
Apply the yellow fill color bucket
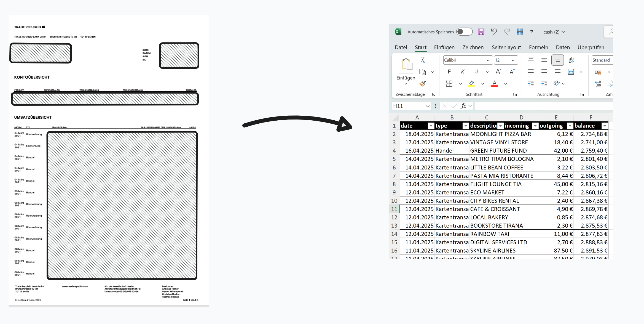[471, 83]
